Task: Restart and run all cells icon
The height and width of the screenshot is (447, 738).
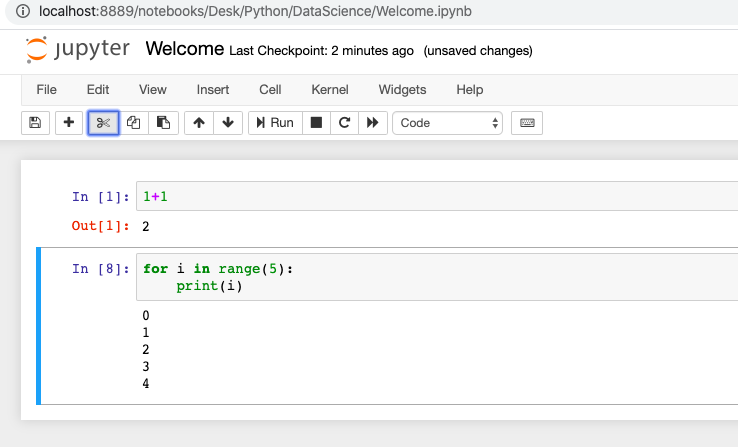Action: [x=373, y=123]
